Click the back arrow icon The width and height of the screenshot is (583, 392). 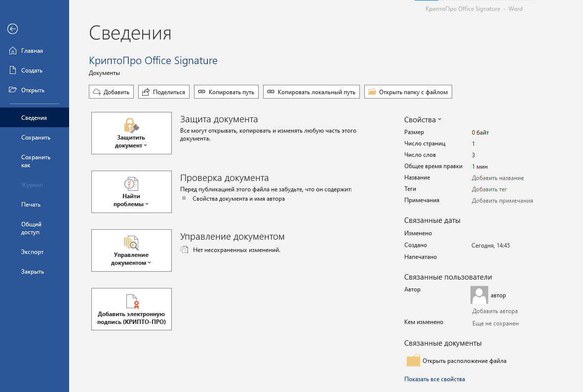[x=12, y=29]
